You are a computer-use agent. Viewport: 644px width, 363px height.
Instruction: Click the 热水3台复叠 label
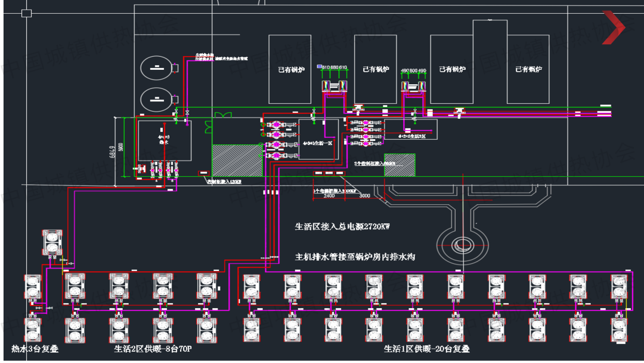click(x=35, y=349)
